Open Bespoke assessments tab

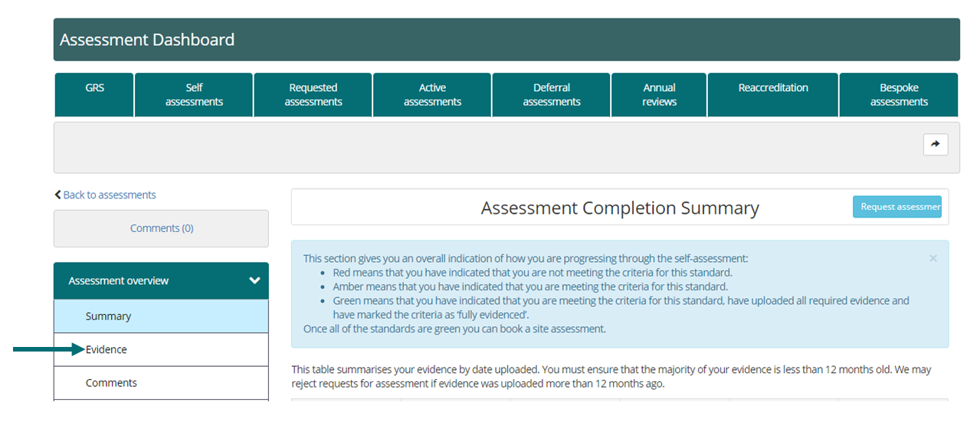pyautogui.click(x=899, y=94)
